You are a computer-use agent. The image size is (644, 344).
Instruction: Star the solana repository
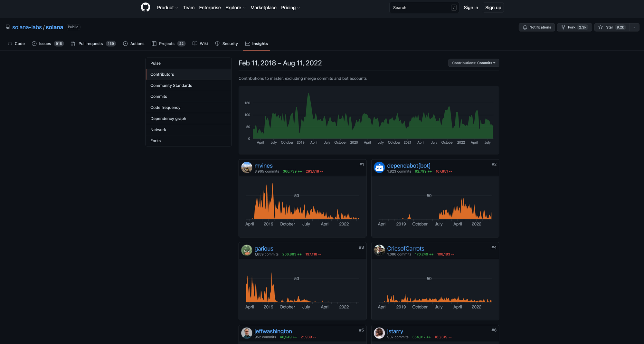[x=612, y=27]
